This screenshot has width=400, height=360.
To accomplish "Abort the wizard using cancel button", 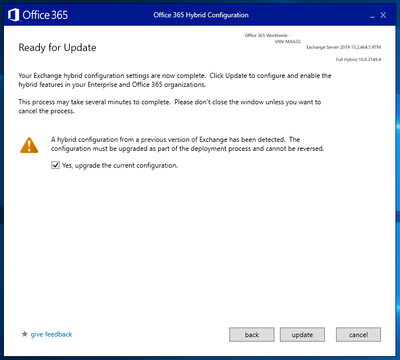I will click(x=358, y=335).
